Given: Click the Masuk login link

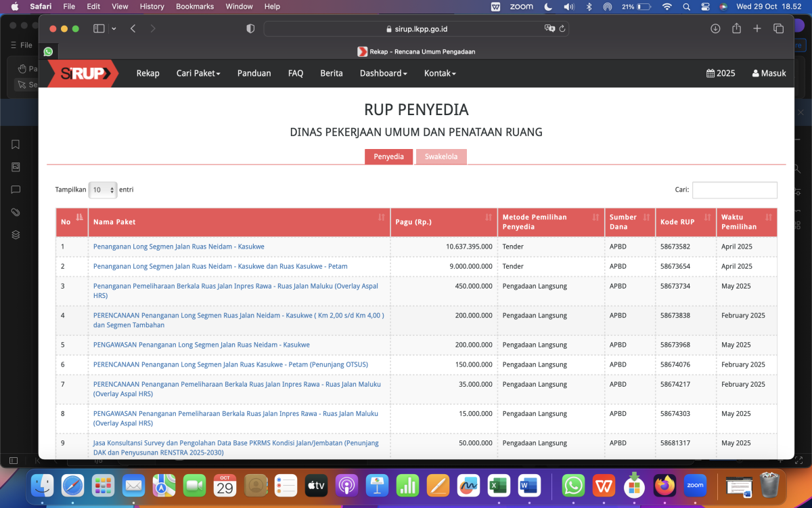Looking at the screenshot, I should [769, 73].
